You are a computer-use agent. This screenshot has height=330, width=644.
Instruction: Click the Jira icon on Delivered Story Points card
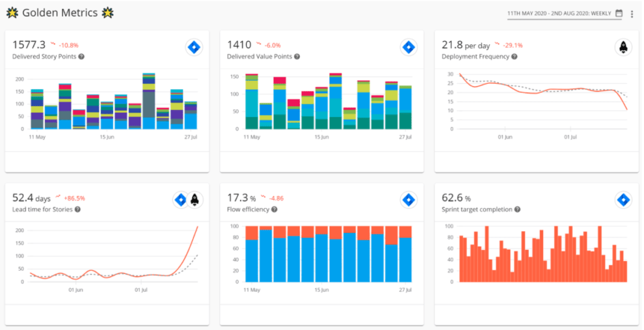click(194, 48)
